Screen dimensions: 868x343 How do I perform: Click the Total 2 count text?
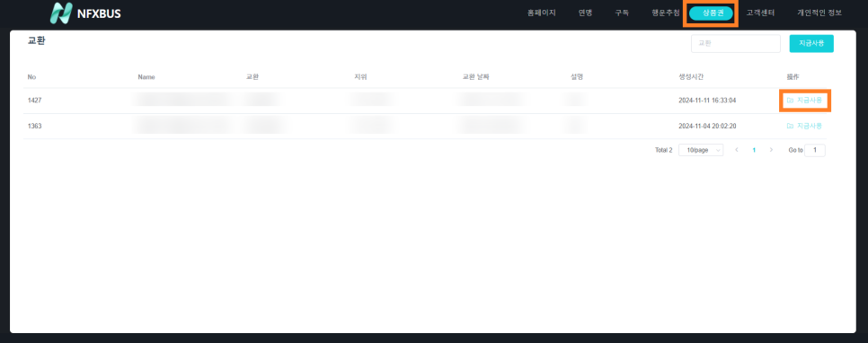[663, 150]
